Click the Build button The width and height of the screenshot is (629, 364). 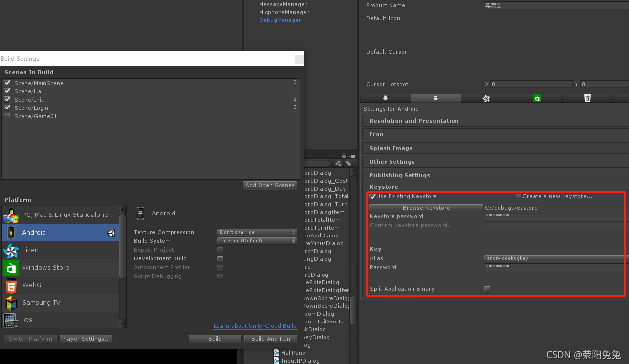coord(215,339)
